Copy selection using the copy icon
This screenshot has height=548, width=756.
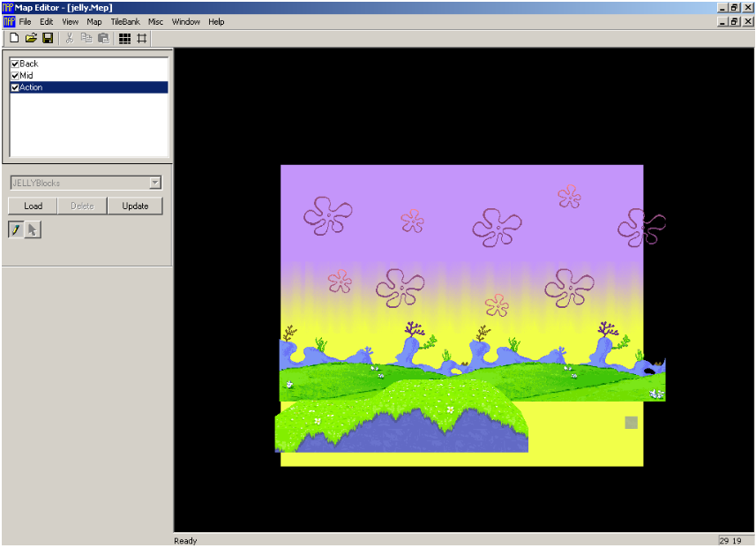coord(86,38)
